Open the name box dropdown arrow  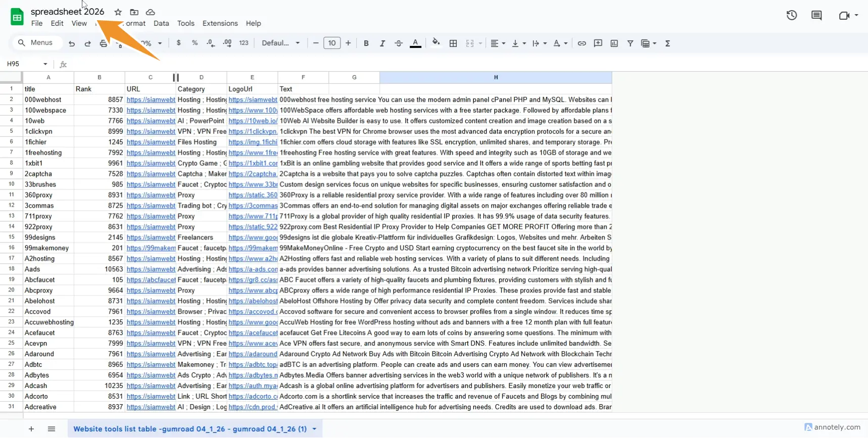pyautogui.click(x=45, y=64)
